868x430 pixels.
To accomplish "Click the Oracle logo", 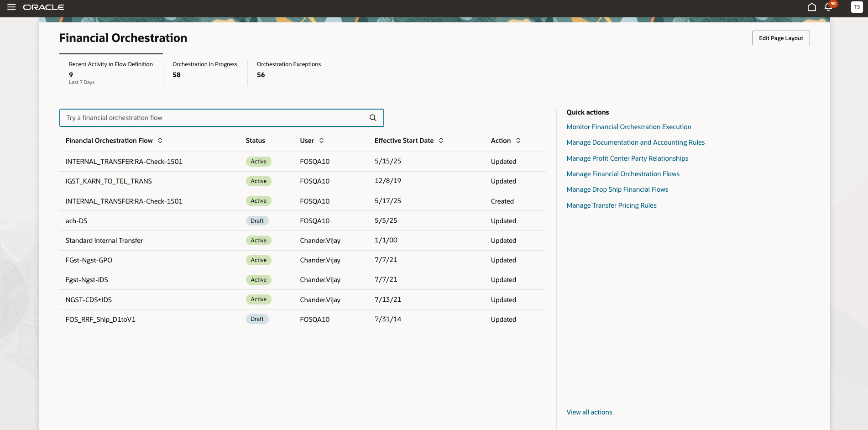I will (x=43, y=7).
